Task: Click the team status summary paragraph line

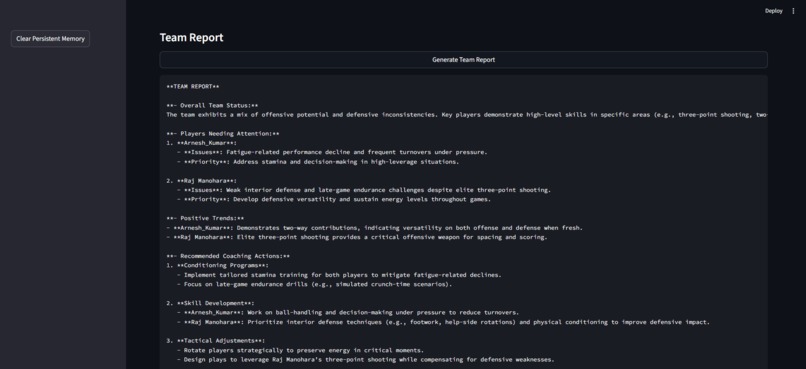Action: tap(466, 115)
